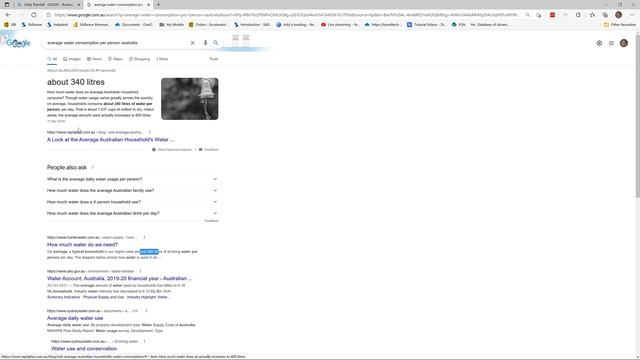Switch to Maps results tab
The image size is (640, 360).
(115, 59)
